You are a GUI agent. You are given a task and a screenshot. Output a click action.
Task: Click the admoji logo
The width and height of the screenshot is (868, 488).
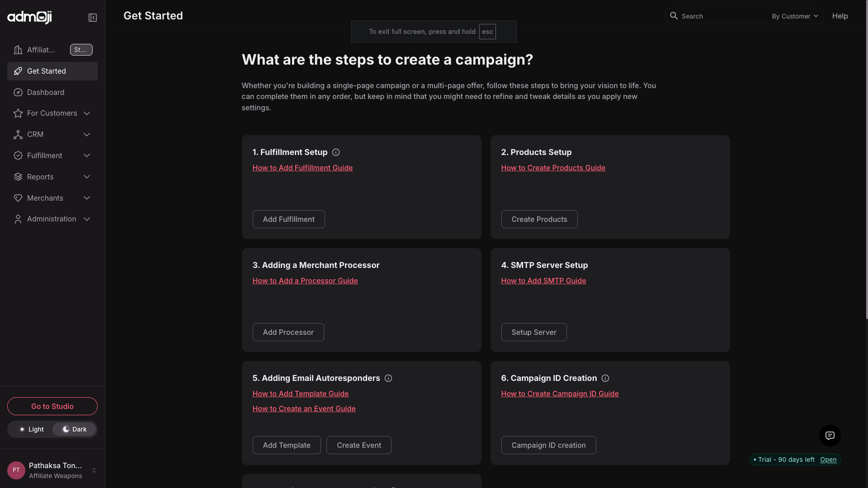30,17
